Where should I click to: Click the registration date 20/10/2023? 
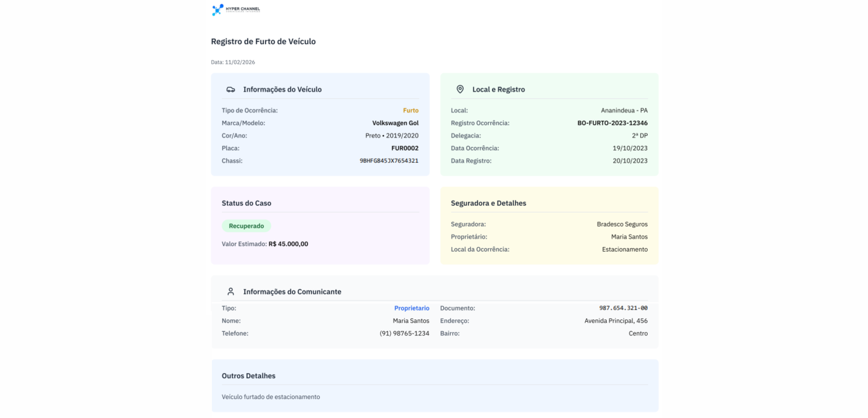(x=630, y=161)
